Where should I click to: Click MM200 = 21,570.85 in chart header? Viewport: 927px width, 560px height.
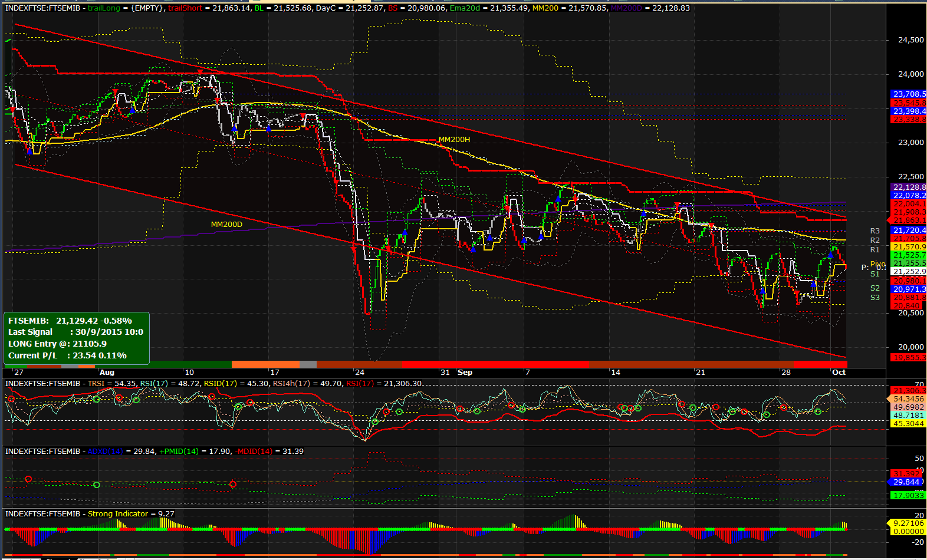click(570, 8)
